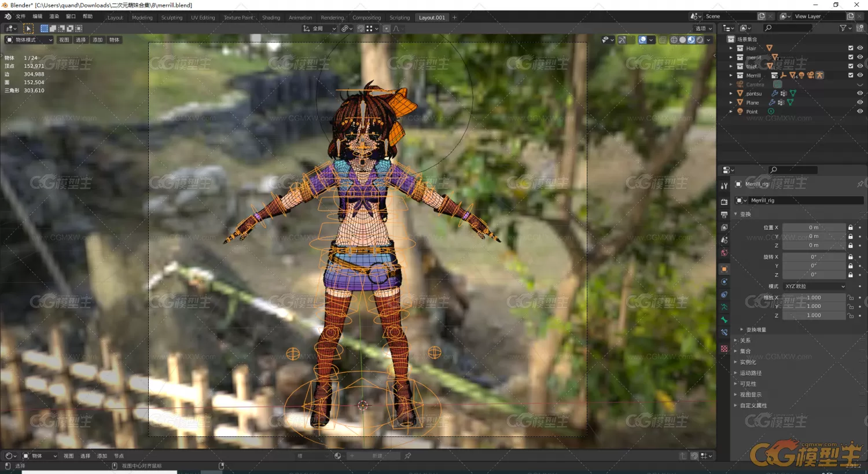
Task: Click the scale Y value field
Action: pyautogui.click(x=814, y=306)
